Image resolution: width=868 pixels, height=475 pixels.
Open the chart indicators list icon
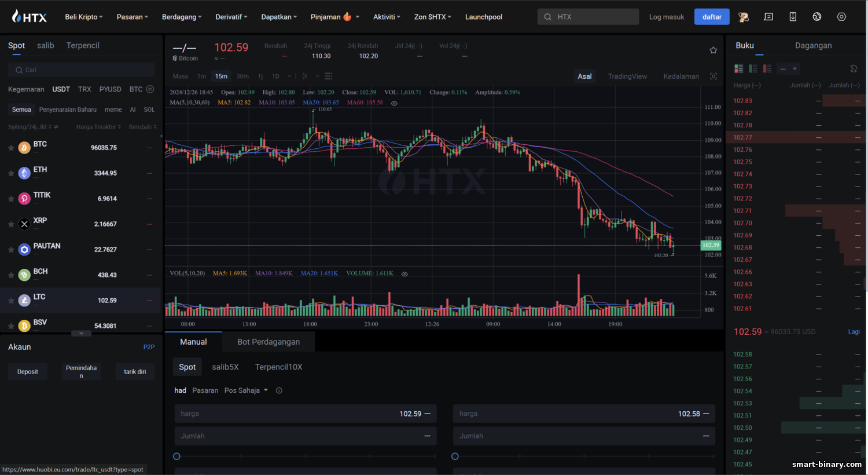tap(329, 76)
